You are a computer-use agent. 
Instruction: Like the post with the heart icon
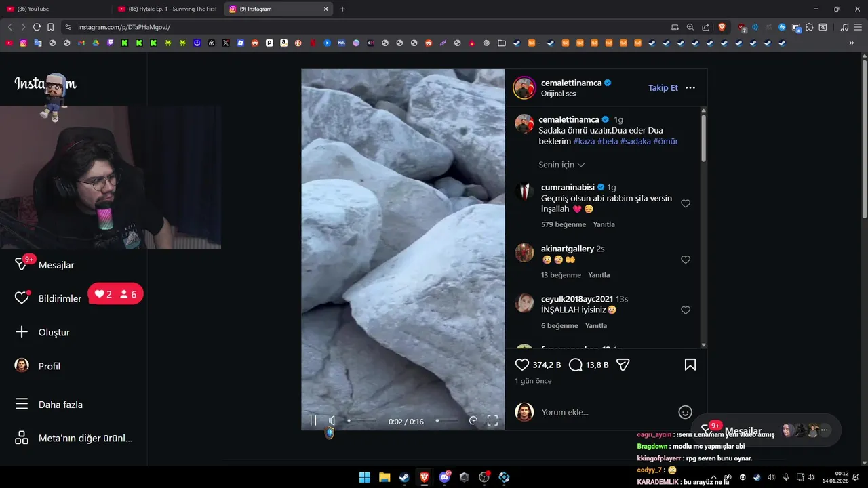pos(522,365)
